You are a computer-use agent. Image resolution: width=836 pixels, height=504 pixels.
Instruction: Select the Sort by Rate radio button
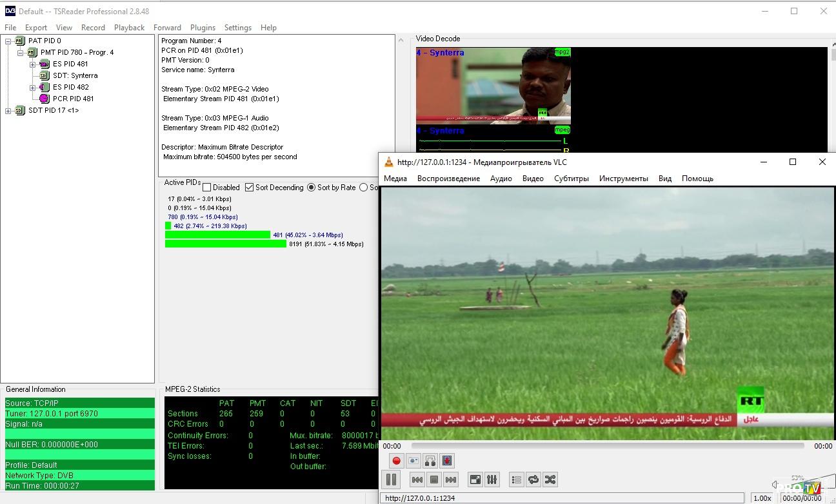pos(312,188)
